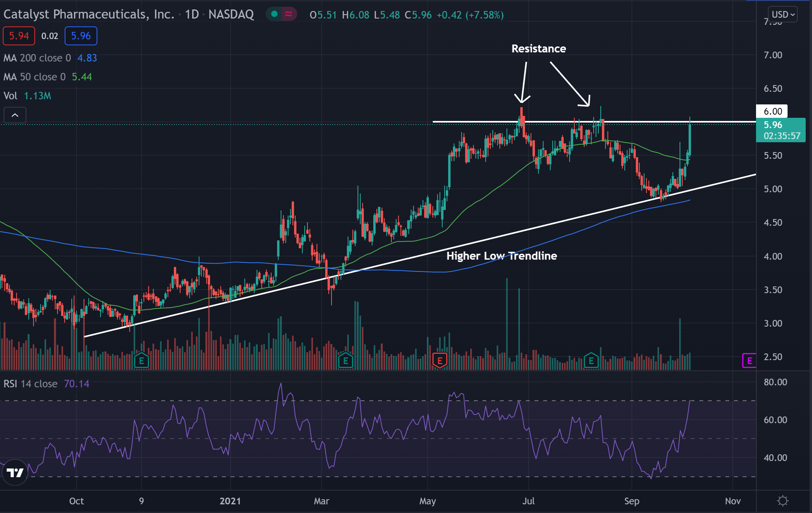Screen dimensions: 812x513
Task: Open the USD currency dropdown
Action: 783,15
